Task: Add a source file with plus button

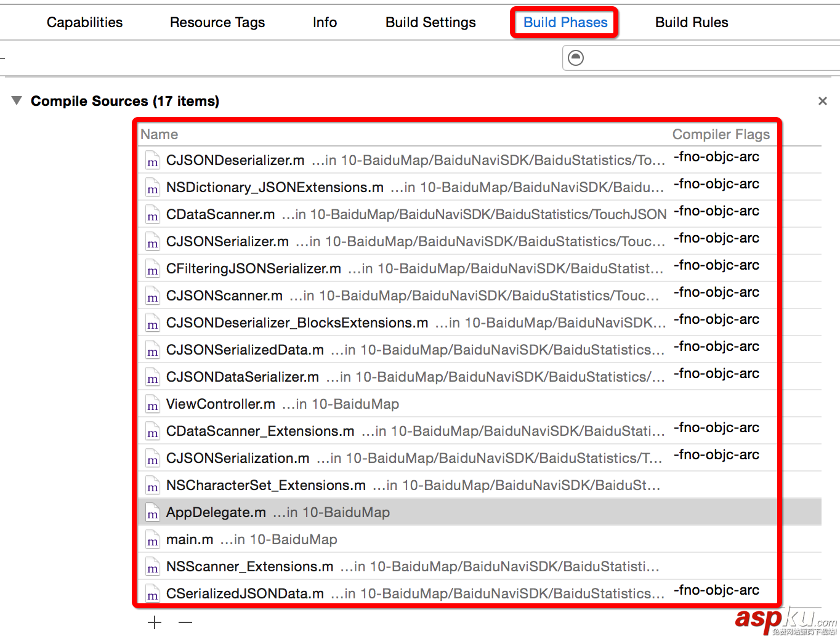Action: click(x=155, y=622)
